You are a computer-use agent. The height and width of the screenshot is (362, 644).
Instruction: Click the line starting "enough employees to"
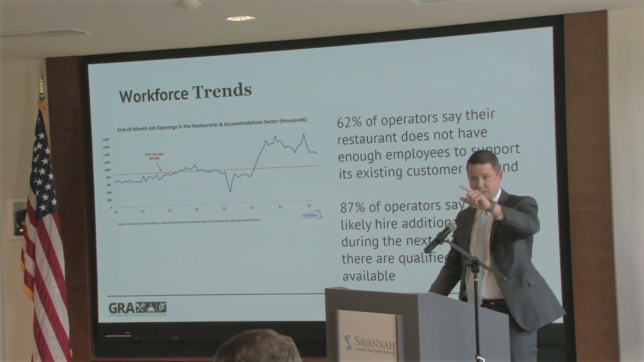pyautogui.click(x=428, y=153)
